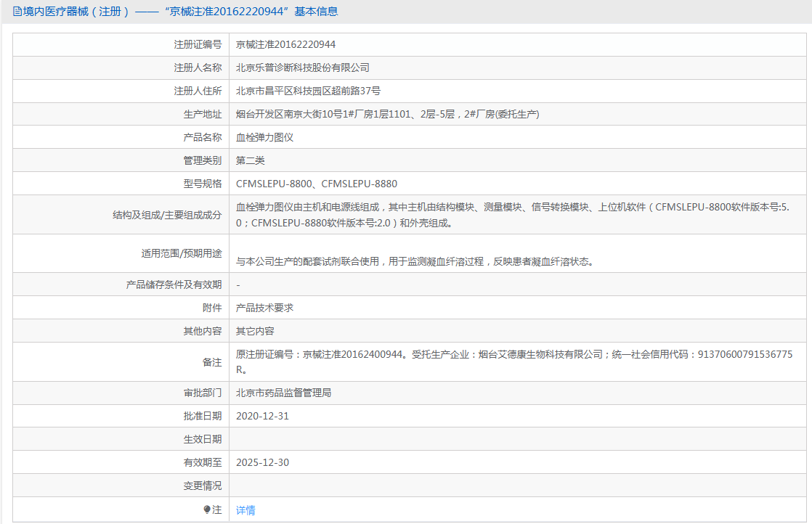Click the document icon beside 境内医疗器械 title

[17, 12]
